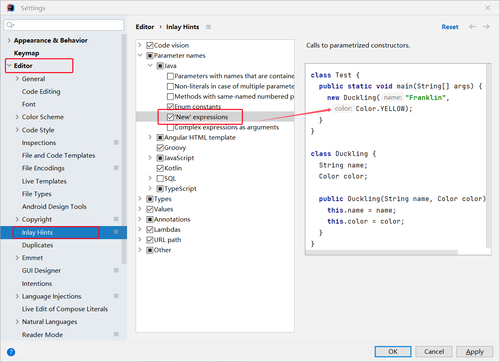Screen dimensions: 500x362
Task: Click the back navigation arrow
Action: (x=472, y=27)
